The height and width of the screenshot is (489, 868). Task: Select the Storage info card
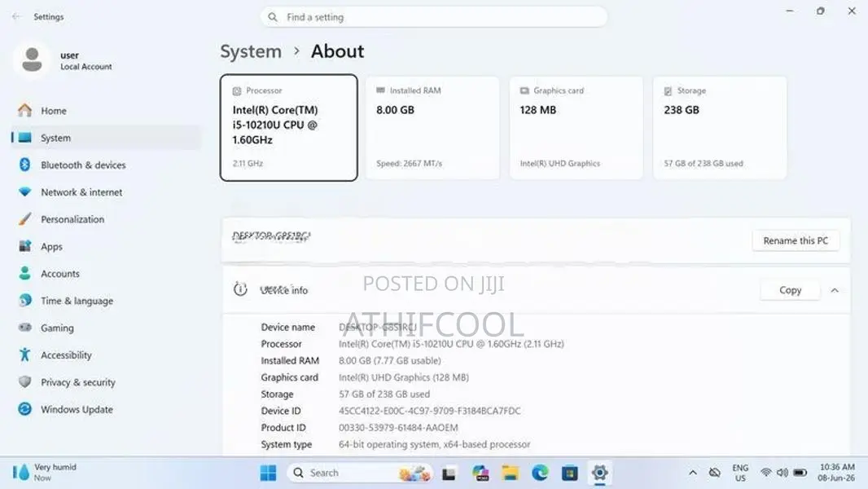(720, 127)
